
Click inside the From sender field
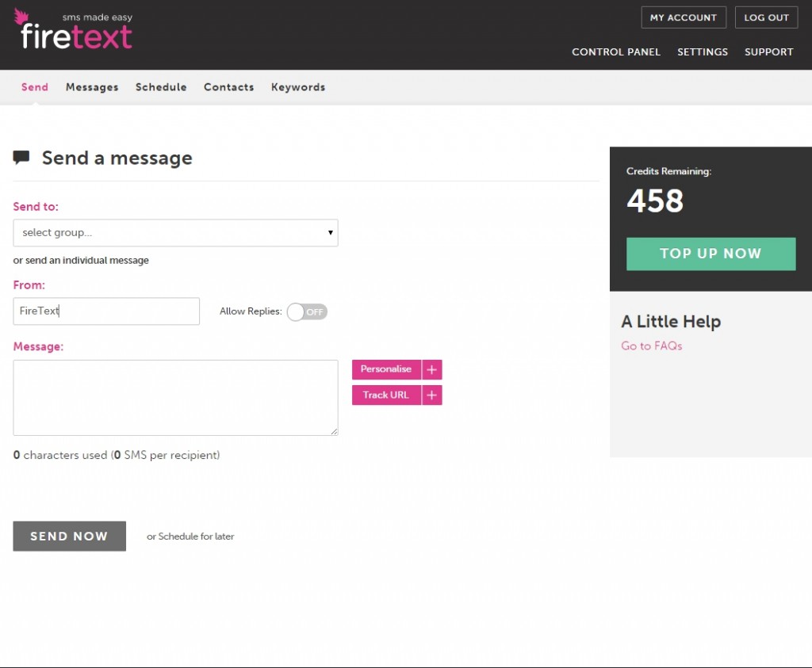click(106, 311)
